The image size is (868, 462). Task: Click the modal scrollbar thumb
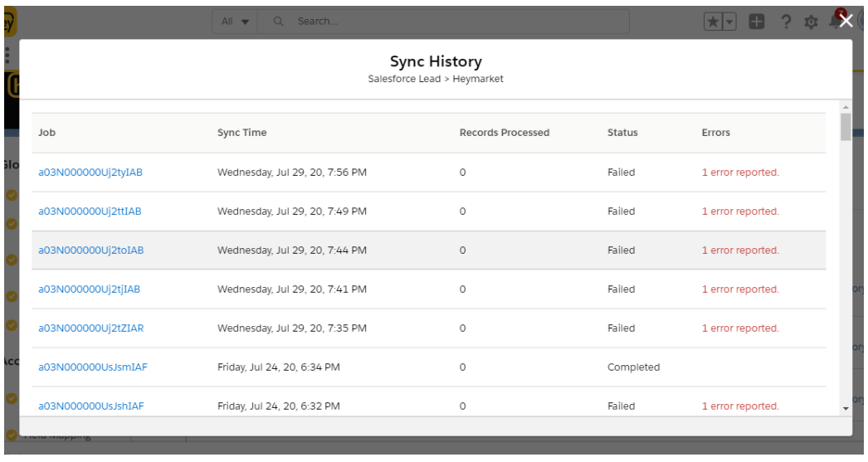846,127
